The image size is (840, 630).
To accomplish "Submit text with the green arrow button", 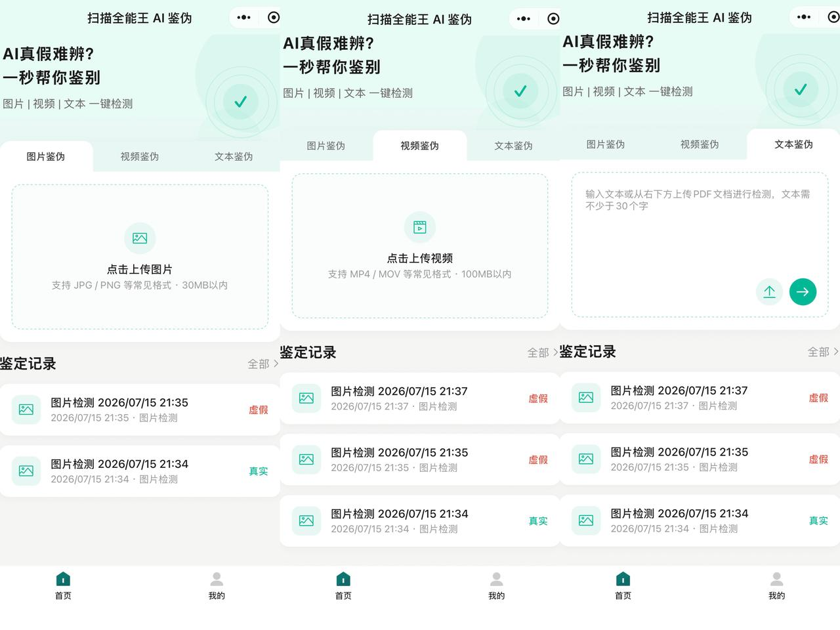I will click(803, 292).
